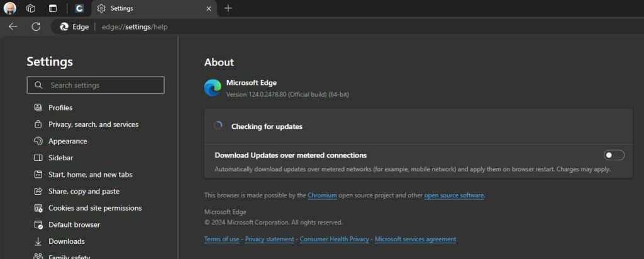Go back using the back arrow

(x=13, y=26)
